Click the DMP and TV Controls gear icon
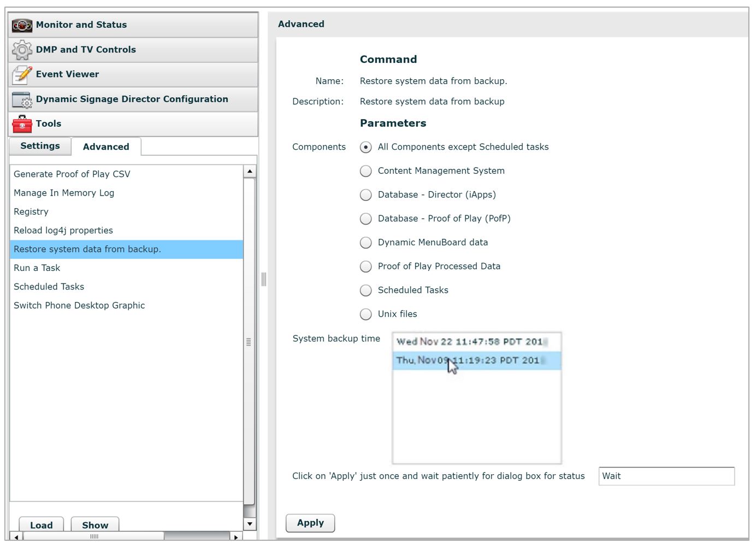The width and height of the screenshot is (756, 549). (x=21, y=50)
